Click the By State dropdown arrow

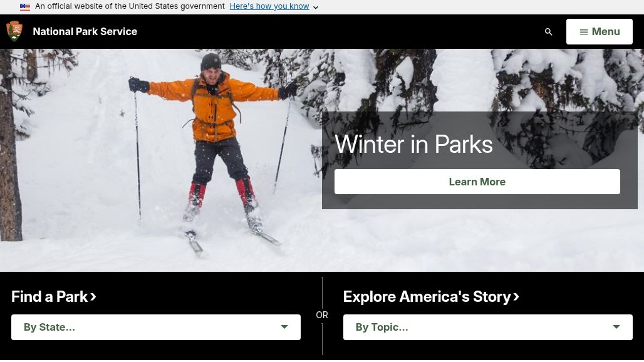(x=284, y=327)
